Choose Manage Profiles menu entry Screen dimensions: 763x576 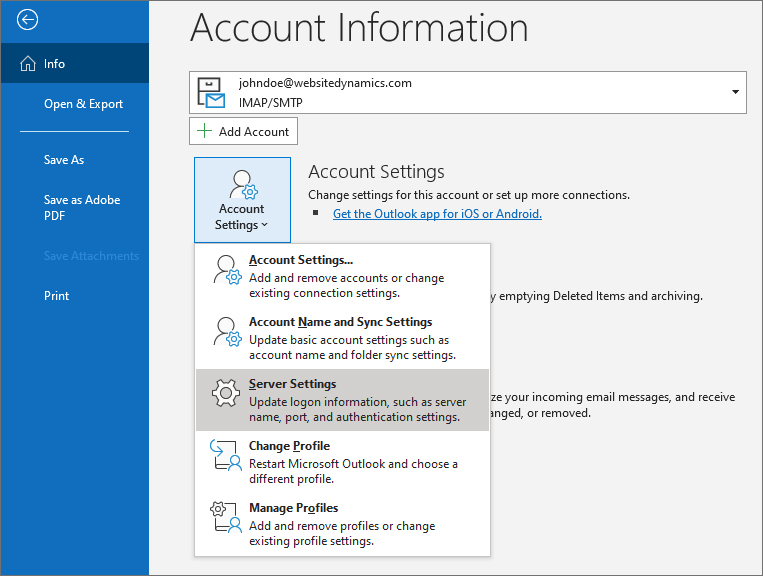pyautogui.click(x=342, y=524)
